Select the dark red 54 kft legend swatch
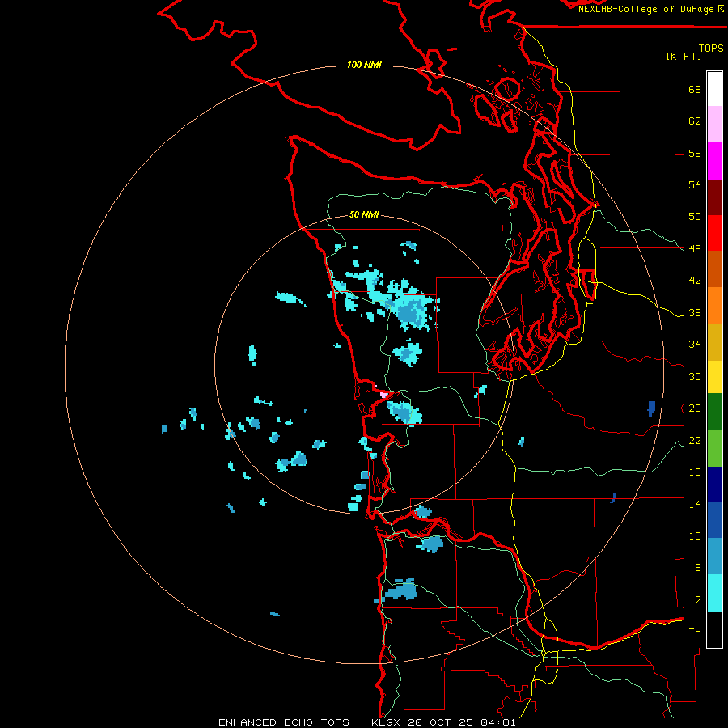 714,197
